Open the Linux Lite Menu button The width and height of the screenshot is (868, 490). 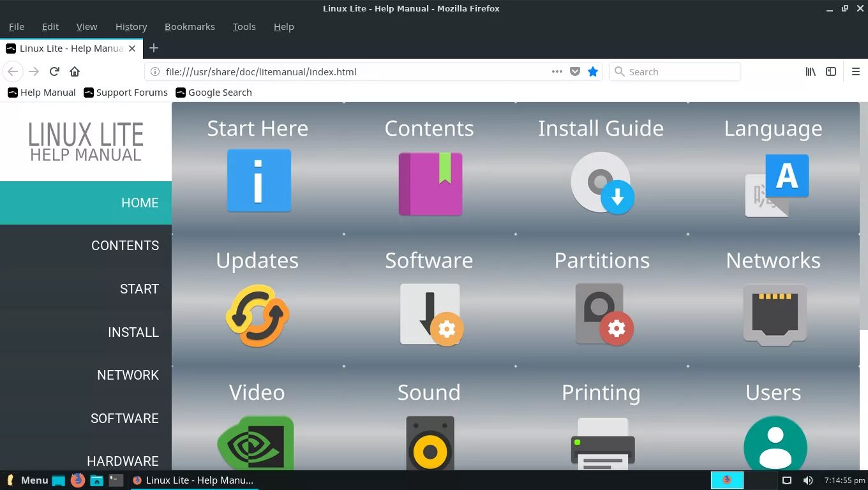(27, 480)
